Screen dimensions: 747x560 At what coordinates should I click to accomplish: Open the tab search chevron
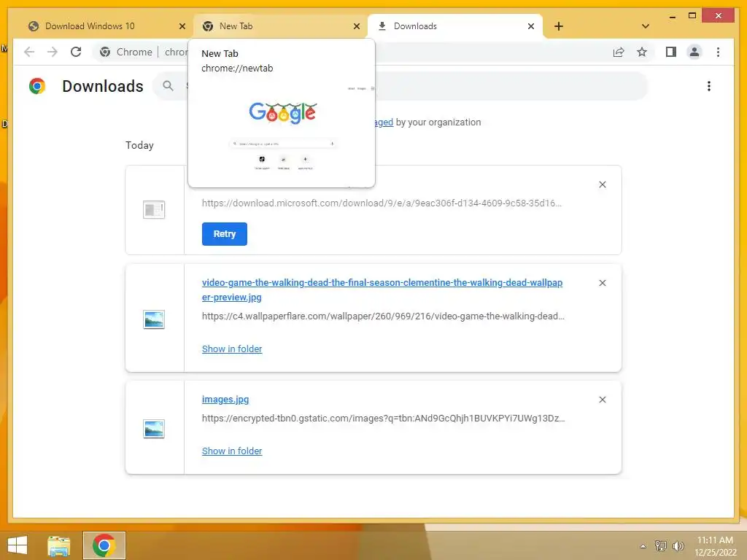click(645, 26)
